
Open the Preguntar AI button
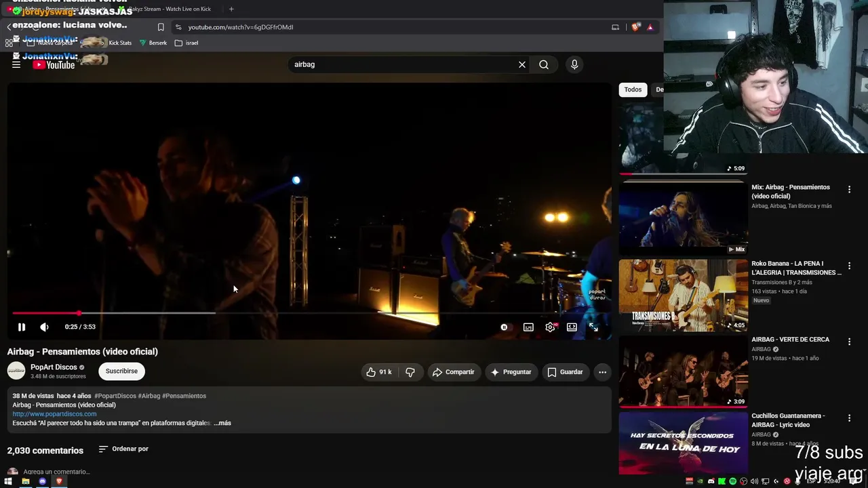(511, 372)
